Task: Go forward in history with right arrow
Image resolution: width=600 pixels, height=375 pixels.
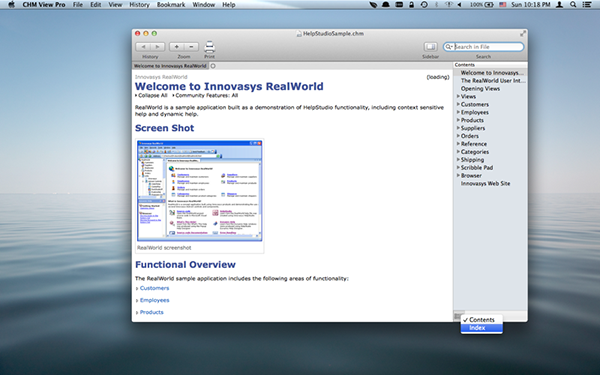Action: click(157, 47)
